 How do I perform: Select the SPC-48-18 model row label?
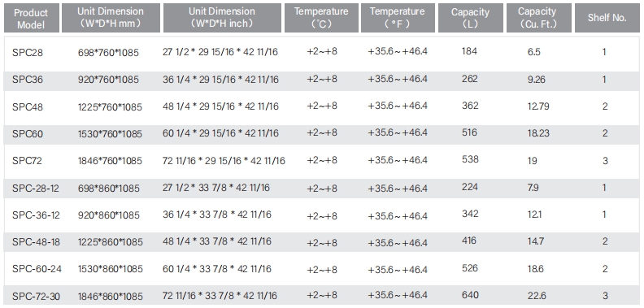(x=36, y=242)
